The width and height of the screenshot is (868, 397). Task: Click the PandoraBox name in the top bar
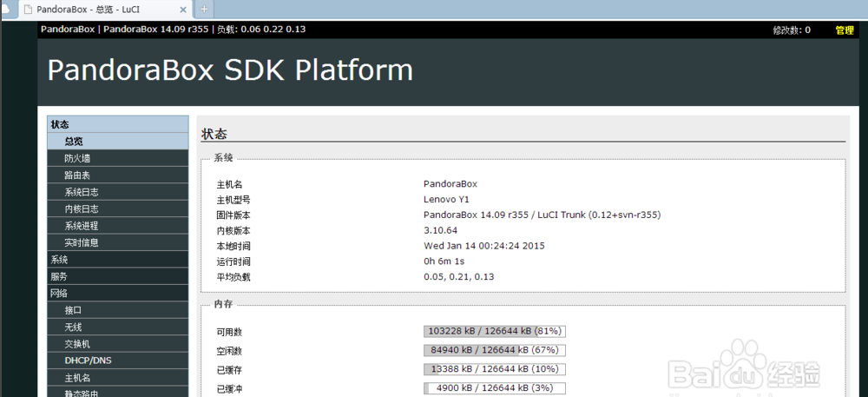tap(68, 30)
